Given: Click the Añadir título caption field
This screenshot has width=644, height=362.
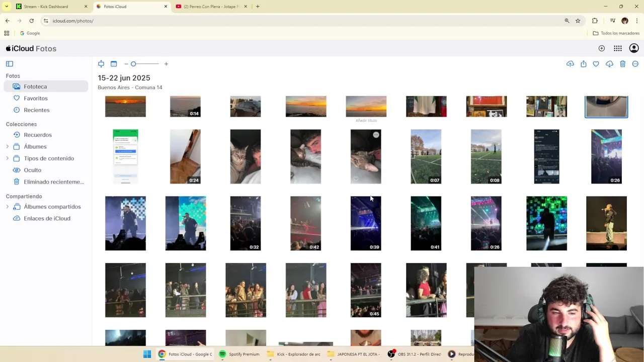Looking at the screenshot, I should click(366, 121).
